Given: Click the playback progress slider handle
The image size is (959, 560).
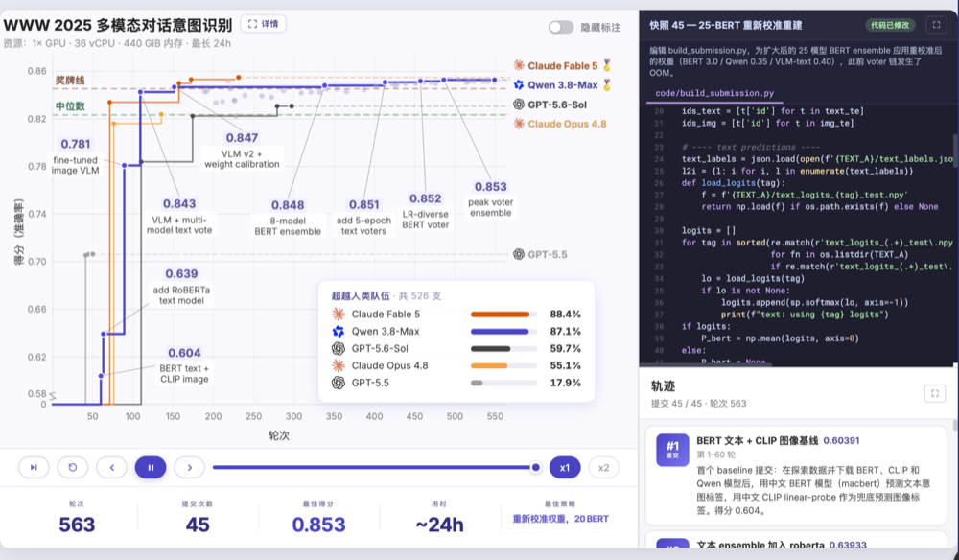Looking at the screenshot, I should pos(536,467).
